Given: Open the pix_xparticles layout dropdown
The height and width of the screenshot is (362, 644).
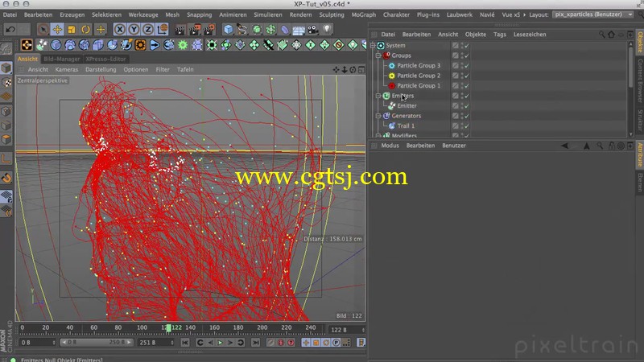Looking at the screenshot, I should point(592,14).
